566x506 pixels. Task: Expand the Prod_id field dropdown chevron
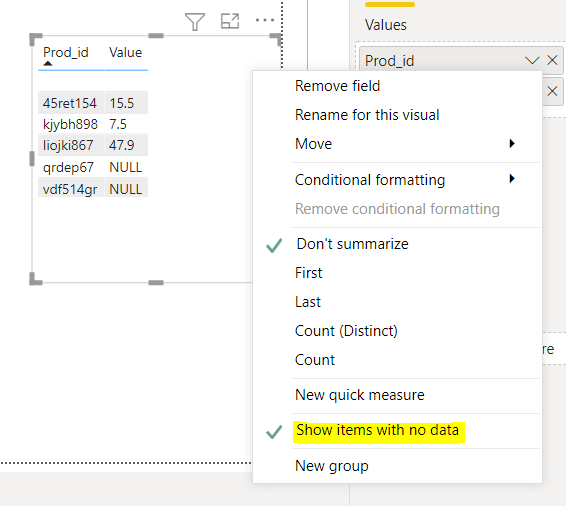tap(532, 60)
